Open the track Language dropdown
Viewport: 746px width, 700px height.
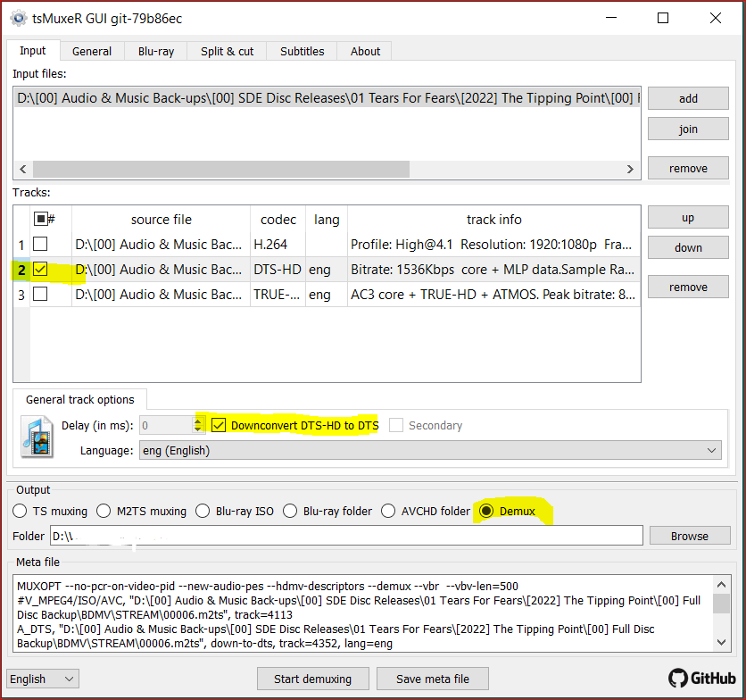(430, 451)
